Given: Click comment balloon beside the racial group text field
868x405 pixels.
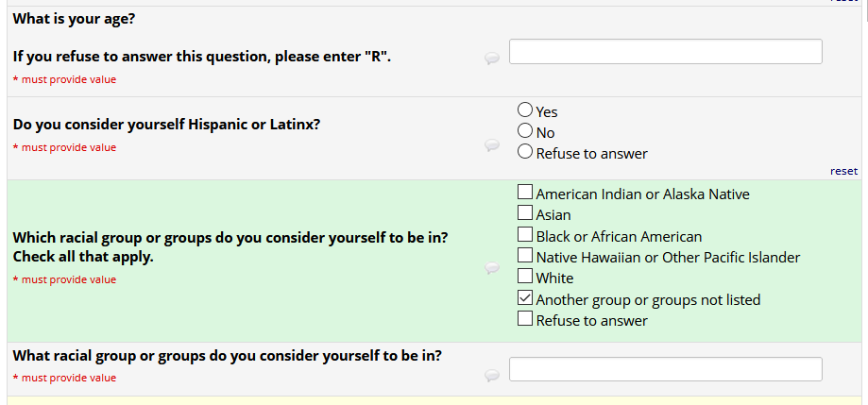Looking at the screenshot, I should 491,375.
